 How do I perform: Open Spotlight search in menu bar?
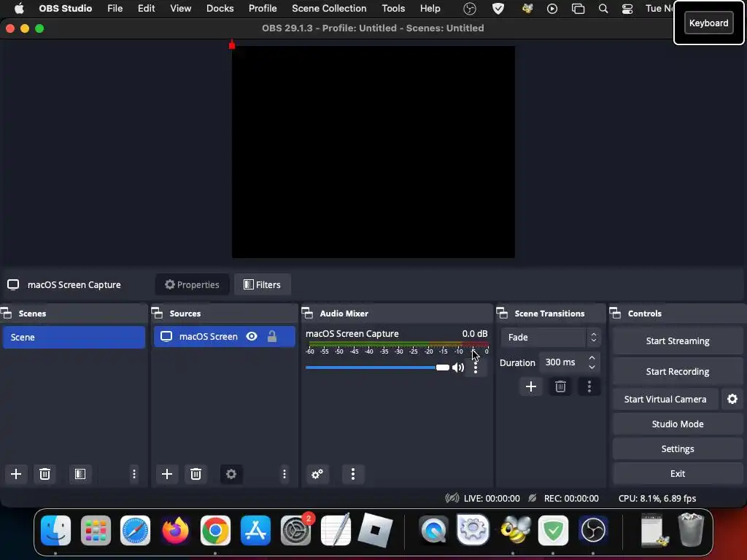coord(603,9)
